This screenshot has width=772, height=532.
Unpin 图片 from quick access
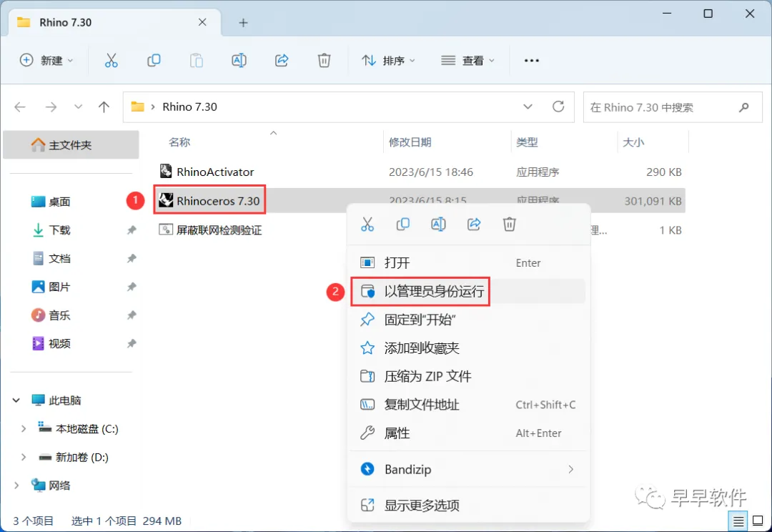132,287
